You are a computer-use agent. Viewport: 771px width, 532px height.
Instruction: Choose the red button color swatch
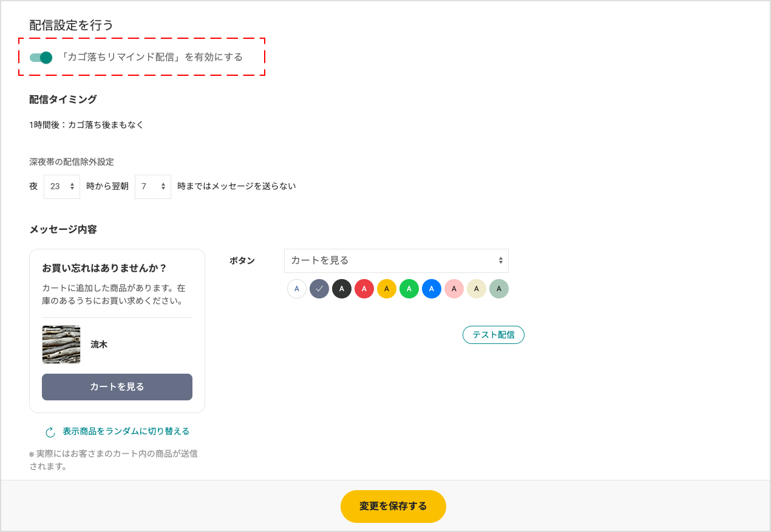[x=364, y=289]
